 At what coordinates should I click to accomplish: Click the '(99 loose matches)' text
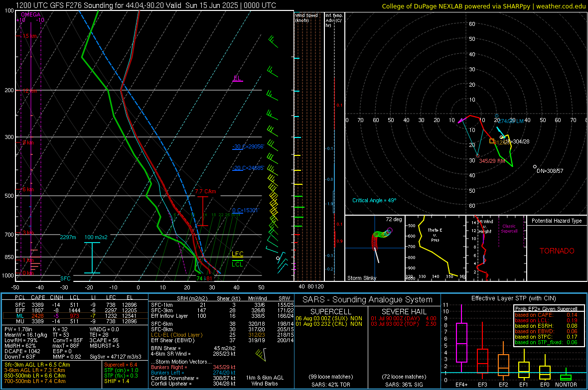pos(331,377)
